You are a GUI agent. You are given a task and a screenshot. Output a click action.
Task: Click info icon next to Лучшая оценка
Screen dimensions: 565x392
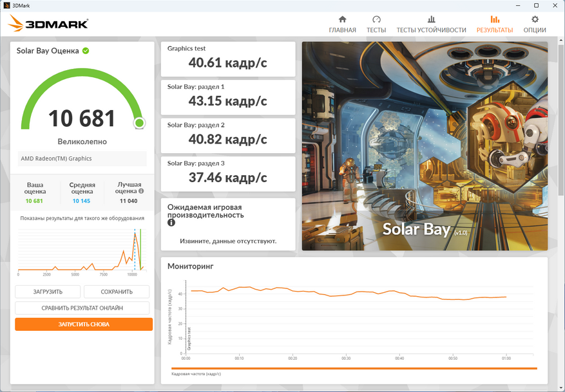click(x=141, y=191)
